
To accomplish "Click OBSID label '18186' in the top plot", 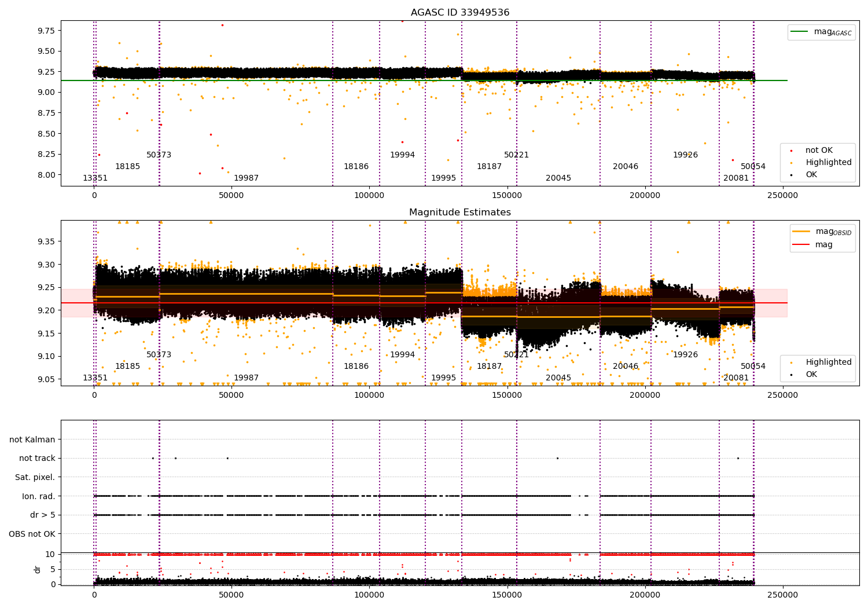I will coord(356,167).
